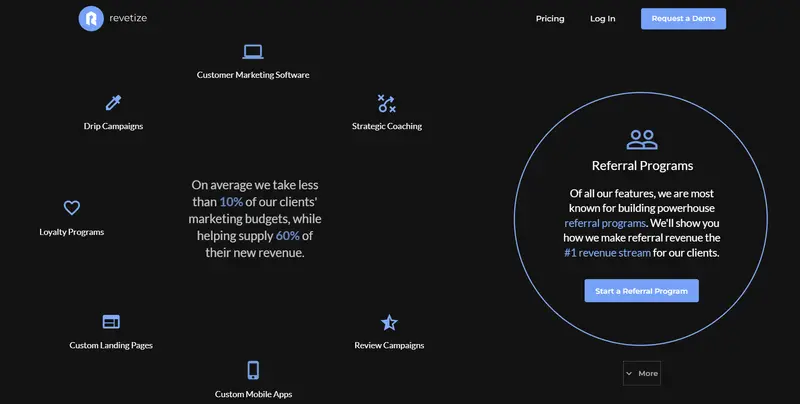Select the Review Campaigns text label

pos(389,346)
